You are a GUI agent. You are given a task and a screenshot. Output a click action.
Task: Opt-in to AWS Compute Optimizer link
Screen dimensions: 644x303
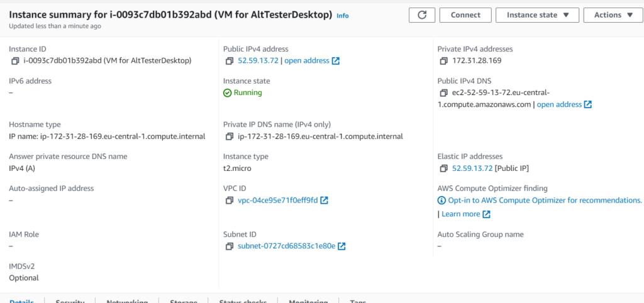(x=545, y=201)
